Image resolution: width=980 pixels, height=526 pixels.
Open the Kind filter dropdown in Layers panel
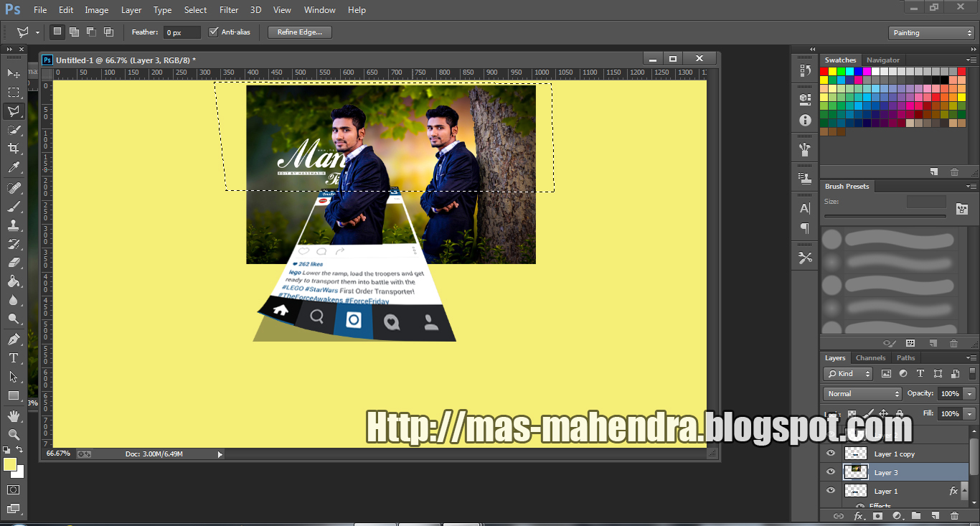[847, 374]
